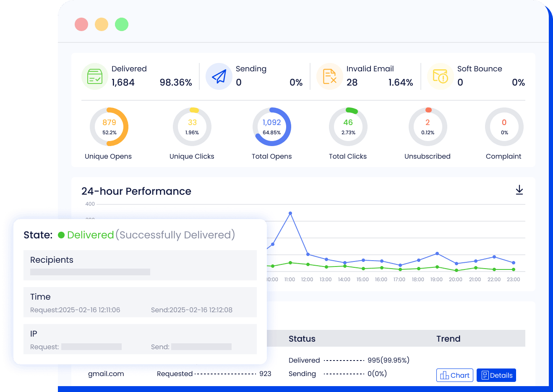This screenshot has width=553, height=392.
Task: Click the blue peak point at 11:00
Action: pos(290,213)
